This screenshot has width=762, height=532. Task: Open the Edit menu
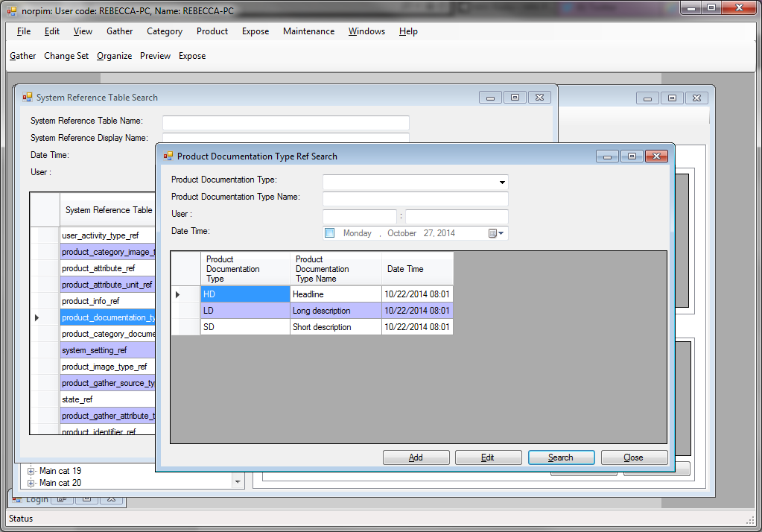[x=52, y=31]
